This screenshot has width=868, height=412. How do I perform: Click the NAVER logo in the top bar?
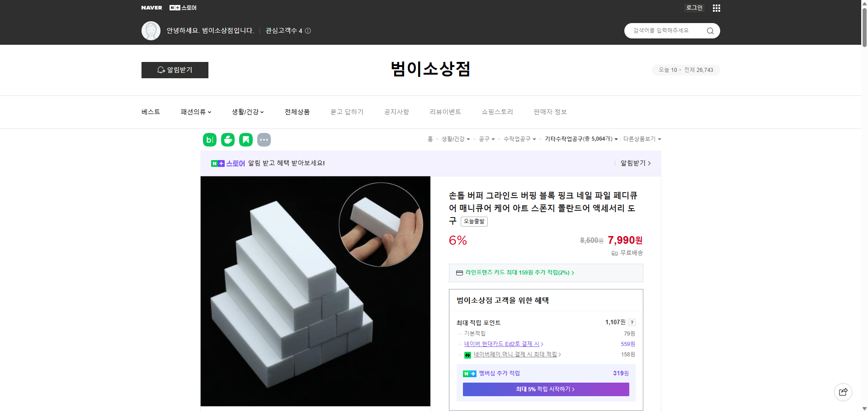[x=152, y=8]
